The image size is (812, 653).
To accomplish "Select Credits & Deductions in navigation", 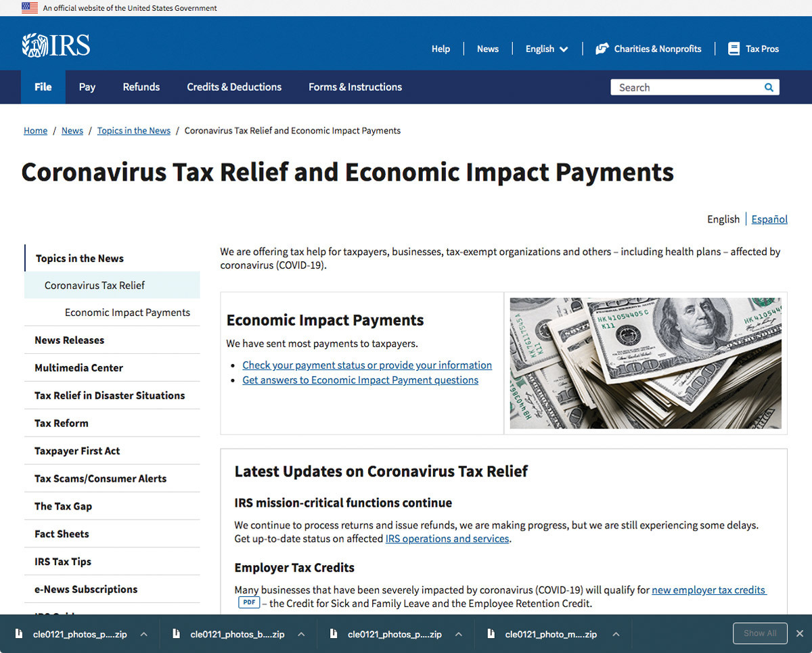I will point(234,87).
